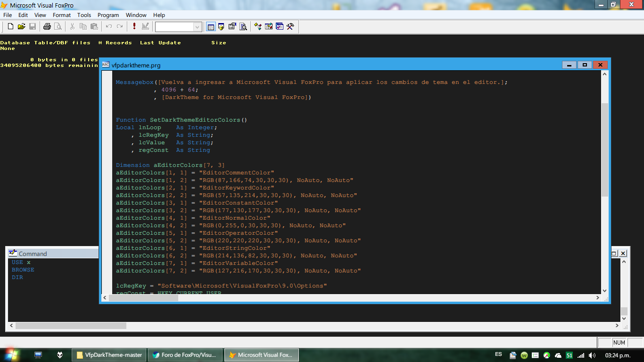Viewport: 644px width, 362px height.
Task: Launch the Object Browser toolbar icon
Action: coord(269,27)
